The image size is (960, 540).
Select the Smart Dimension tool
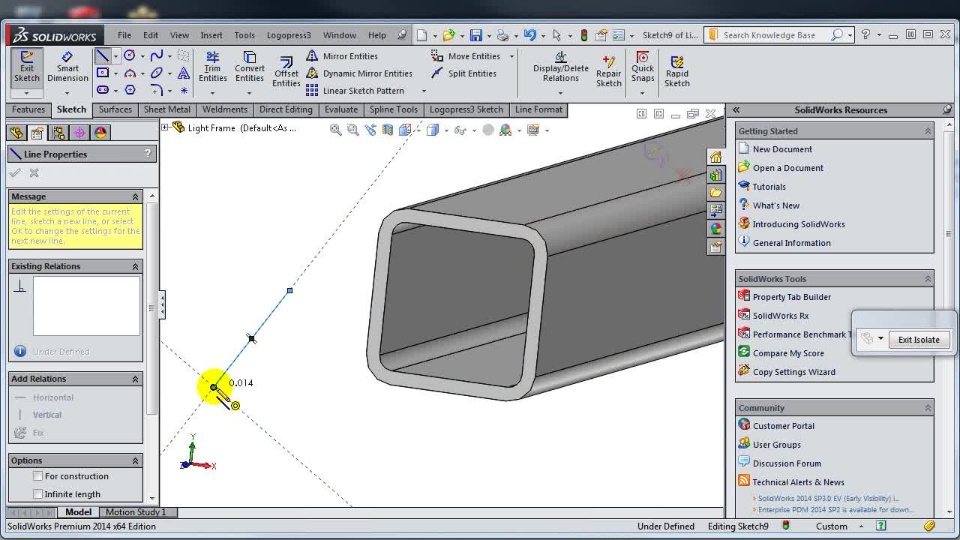pos(67,67)
